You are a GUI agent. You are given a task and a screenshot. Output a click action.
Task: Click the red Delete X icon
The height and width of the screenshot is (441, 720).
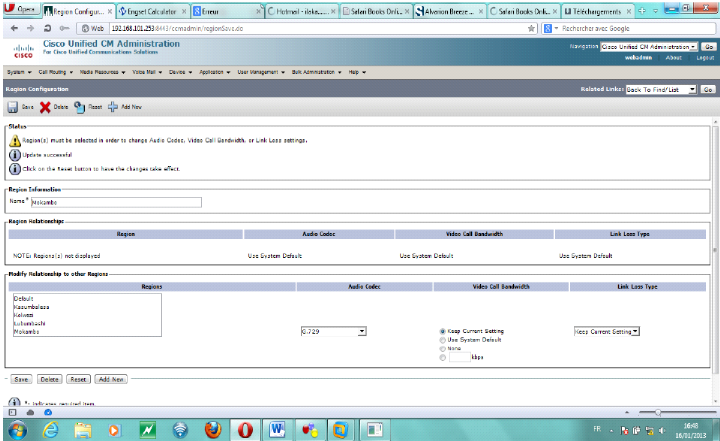click(45, 106)
